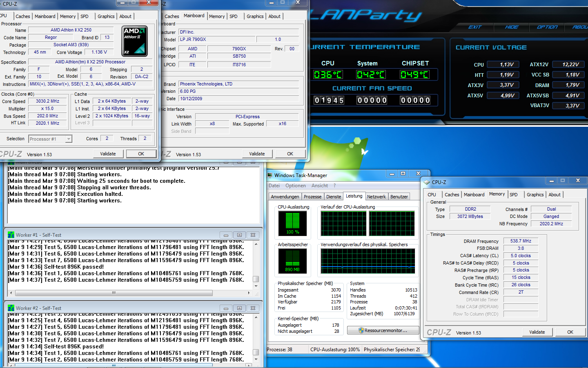
Task: Switch to Caches tab in leftmost CPU-Z window
Action: point(23,16)
